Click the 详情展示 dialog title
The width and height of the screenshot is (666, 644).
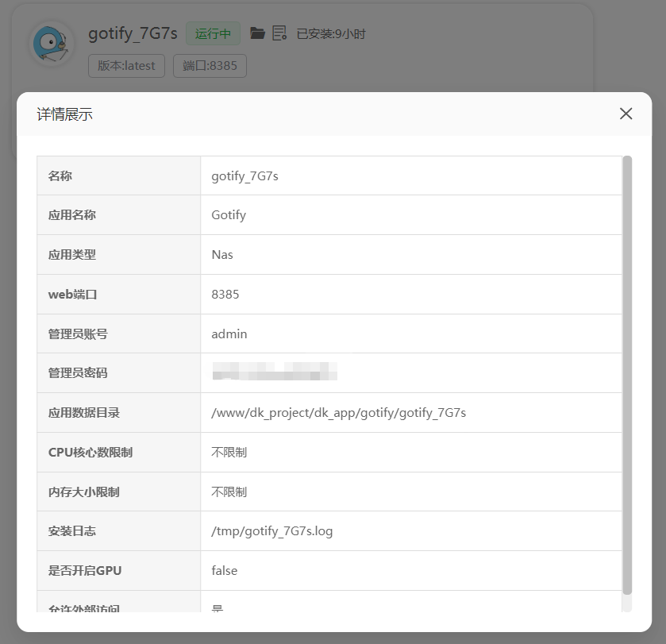(x=64, y=114)
